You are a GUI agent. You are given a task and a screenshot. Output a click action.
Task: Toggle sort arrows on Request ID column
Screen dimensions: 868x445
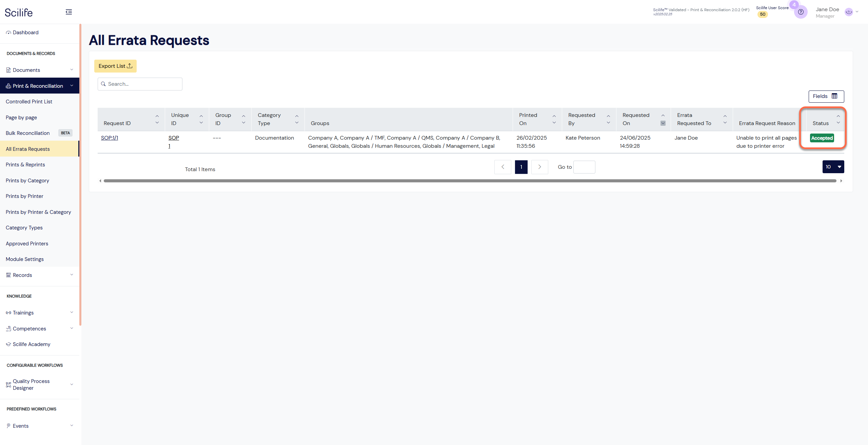[x=157, y=119]
